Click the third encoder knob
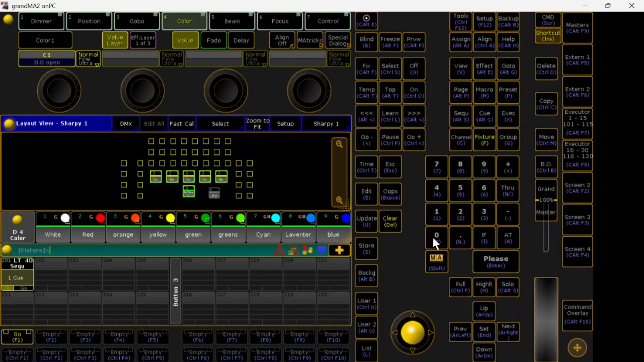644x362 pixels. [226, 90]
